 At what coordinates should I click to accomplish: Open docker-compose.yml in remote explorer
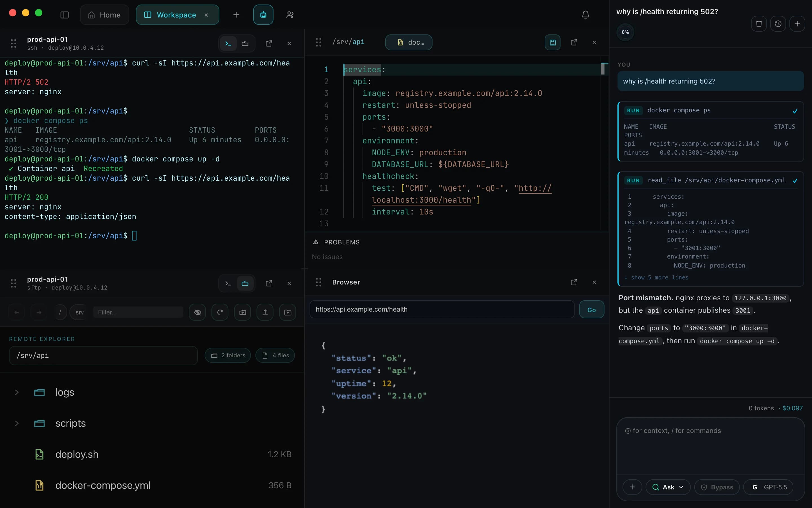tap(152, 485)
